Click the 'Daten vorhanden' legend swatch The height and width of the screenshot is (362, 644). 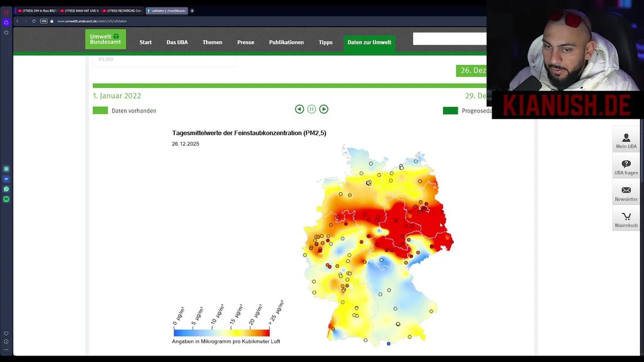[x=100, y=111]
